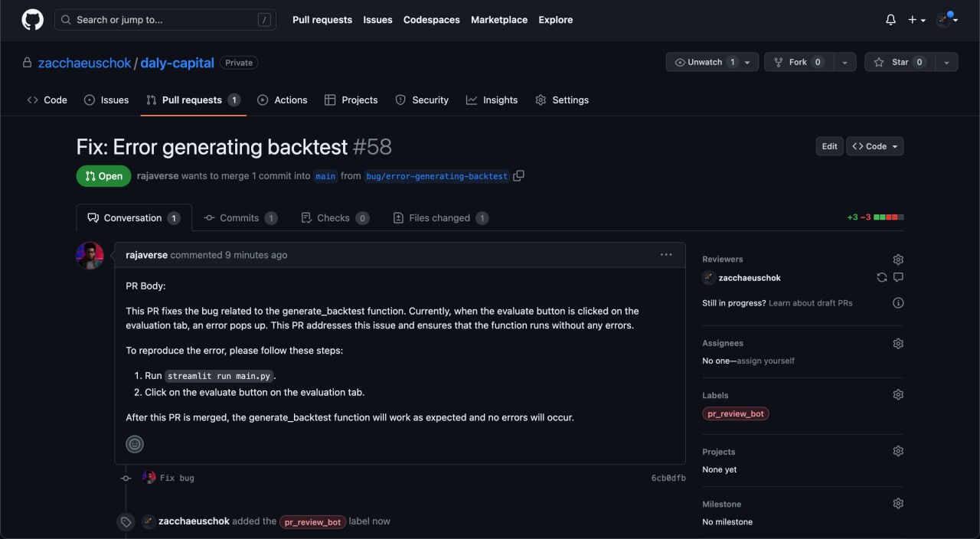Open the Fix bug commit message
The width and height of the screenshot is (980, 539).
(x=177, y=478)
